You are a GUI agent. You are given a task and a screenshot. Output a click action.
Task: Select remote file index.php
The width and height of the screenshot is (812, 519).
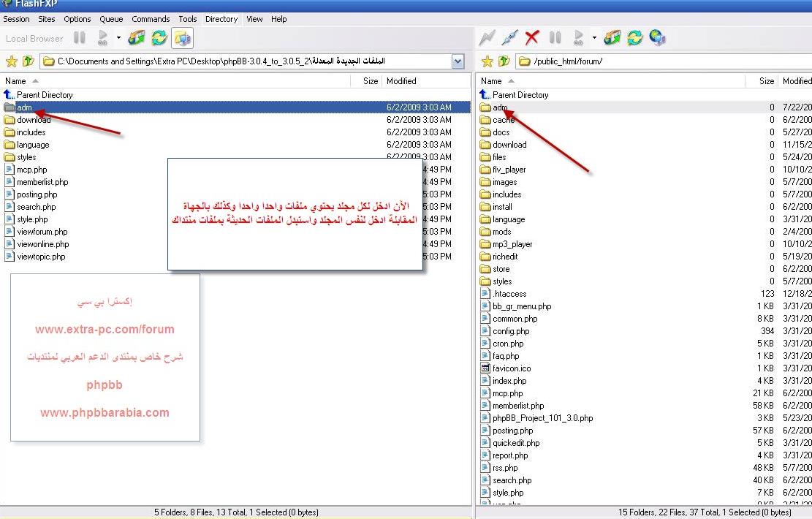click(504, 381)
